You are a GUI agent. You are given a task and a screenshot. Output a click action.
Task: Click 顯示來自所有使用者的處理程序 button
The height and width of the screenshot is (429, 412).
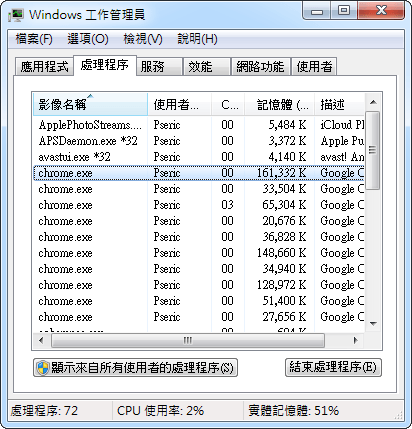(x=135, y=368)
